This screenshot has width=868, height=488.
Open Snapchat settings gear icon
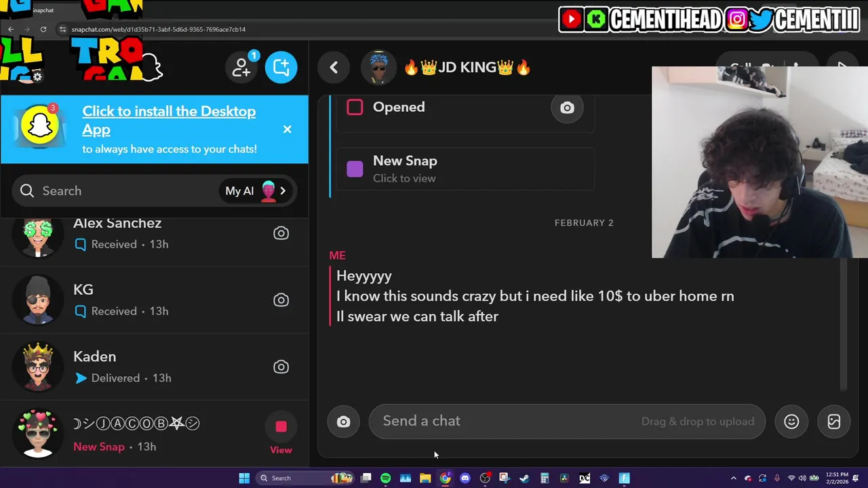click(x=37, y=77)
